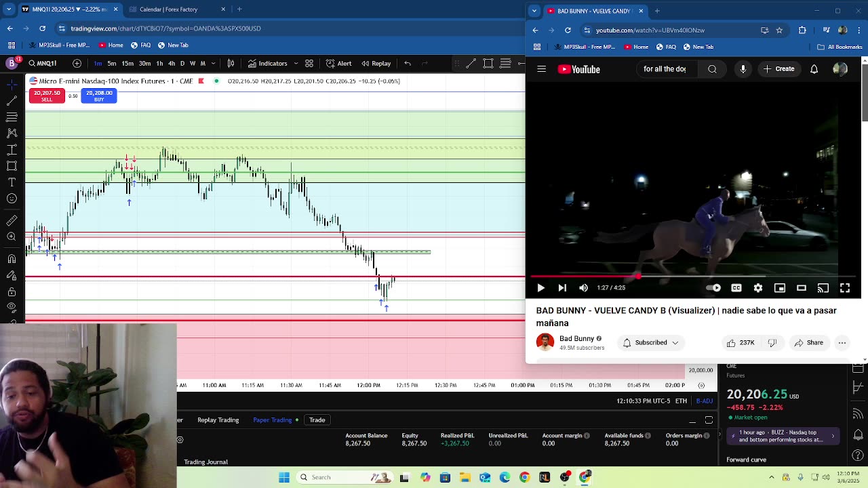Open more actions menu below video

(842, 343)
